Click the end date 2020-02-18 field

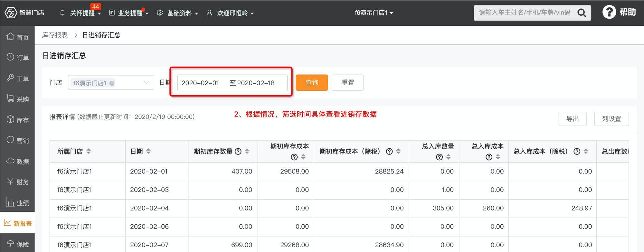click(256, 83)
